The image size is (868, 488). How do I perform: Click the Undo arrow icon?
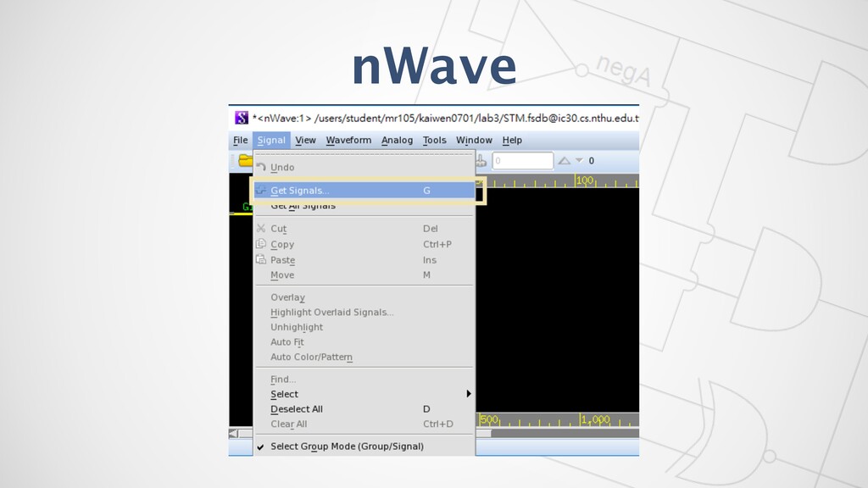click(261, 167)
